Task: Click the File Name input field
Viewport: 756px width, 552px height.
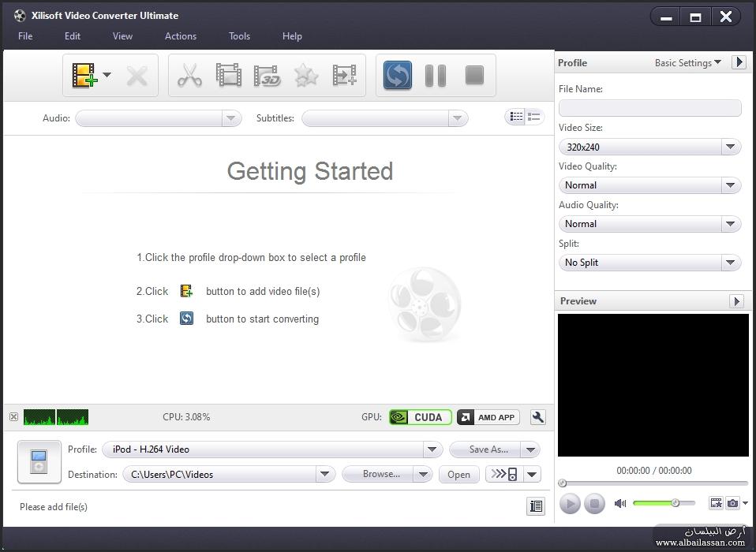Action: 649,108
